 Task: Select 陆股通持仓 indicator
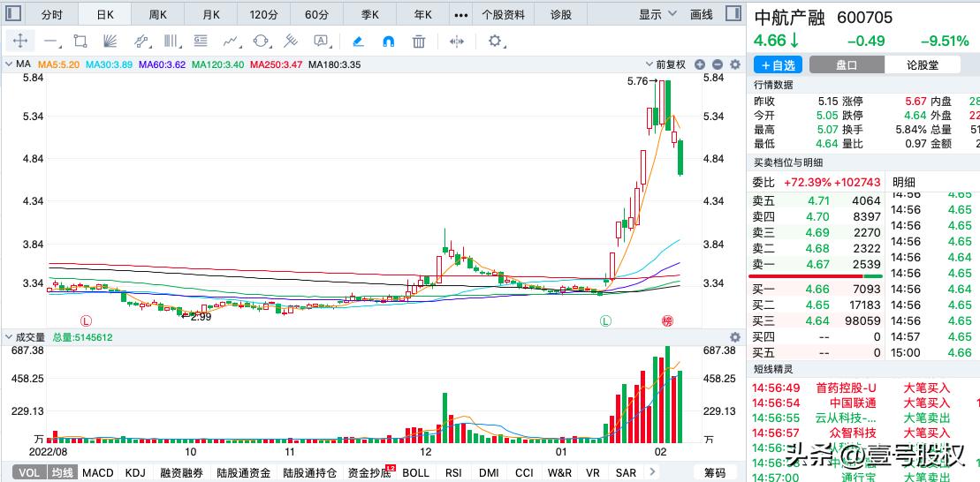310,472
